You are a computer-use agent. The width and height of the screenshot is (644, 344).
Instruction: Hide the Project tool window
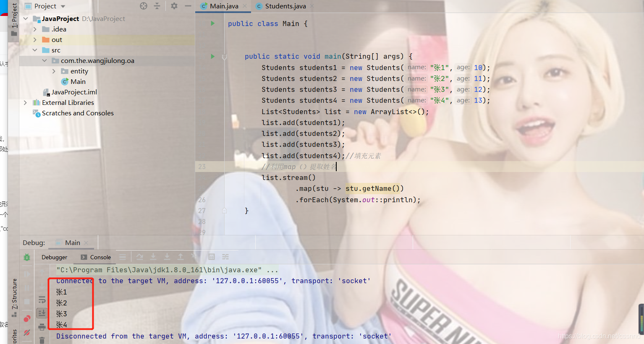(188, 6)
